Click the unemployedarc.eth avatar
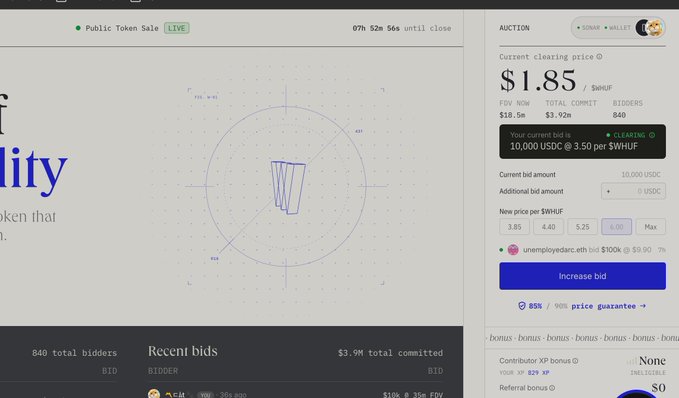The image size is (679, 398). pos(513,250)
